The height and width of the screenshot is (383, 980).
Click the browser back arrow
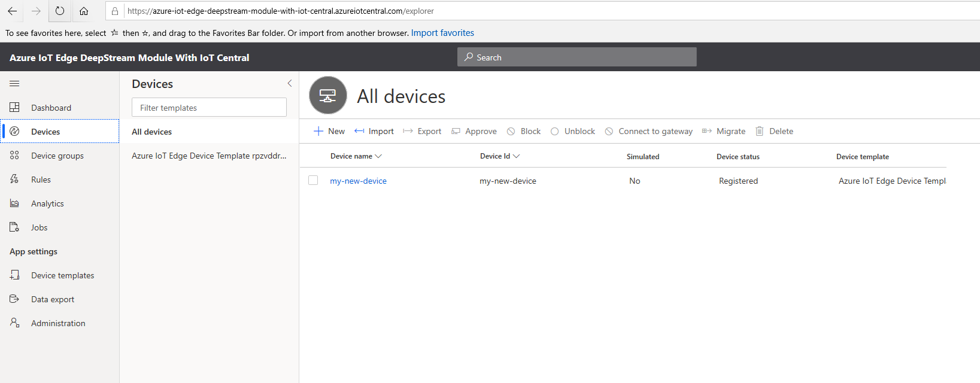pos(12,11)
